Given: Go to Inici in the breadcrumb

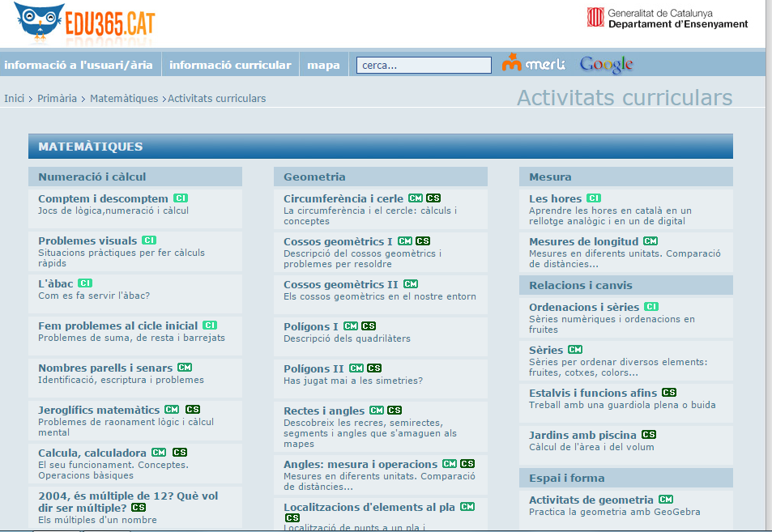Looking at the screenshot, I should [15, 99].
